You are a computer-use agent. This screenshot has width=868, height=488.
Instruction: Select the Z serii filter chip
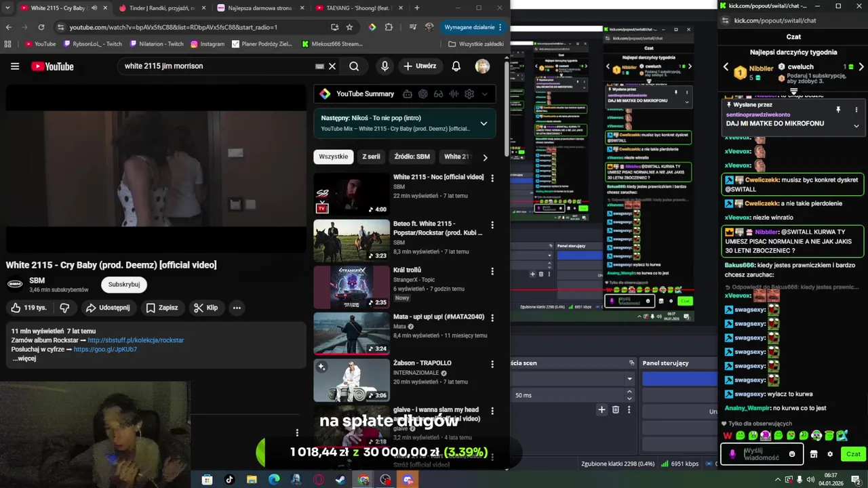coord(371,157)
